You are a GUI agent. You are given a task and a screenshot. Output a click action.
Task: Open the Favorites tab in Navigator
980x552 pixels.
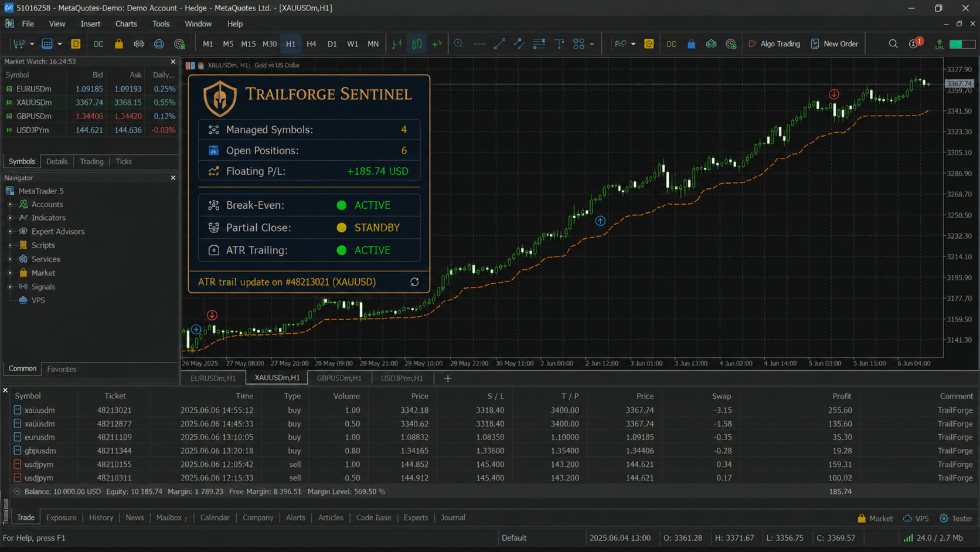click(x=62, y=369)
